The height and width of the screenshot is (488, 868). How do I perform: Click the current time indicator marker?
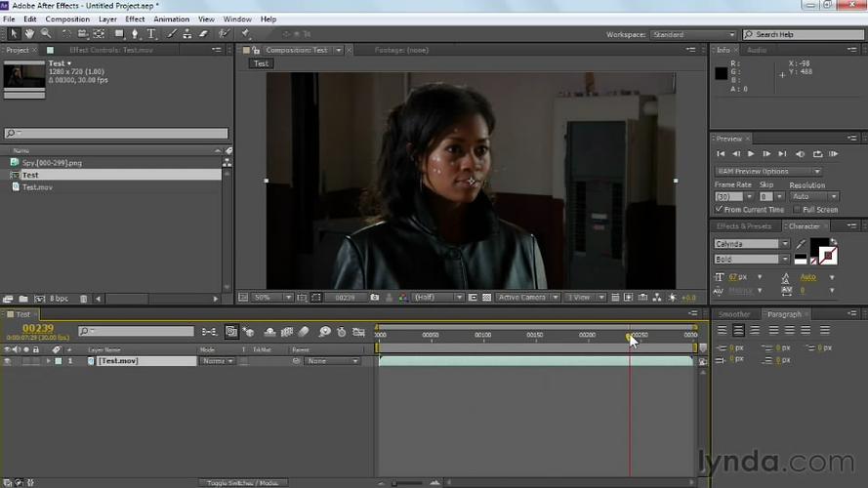pyautogui.click(x=630, y=336)
